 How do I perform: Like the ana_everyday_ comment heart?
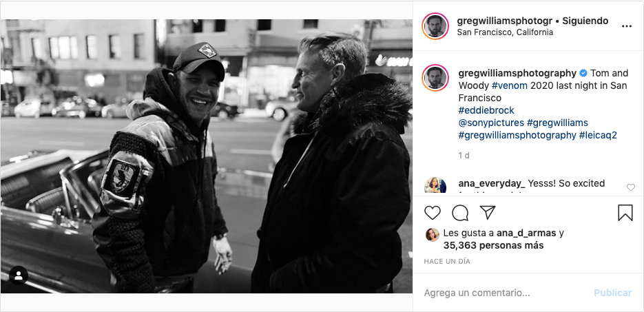click(631, 187)
